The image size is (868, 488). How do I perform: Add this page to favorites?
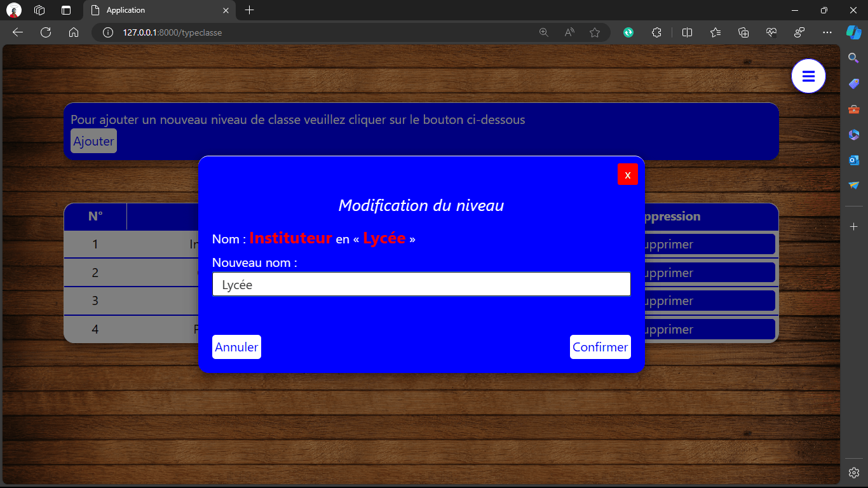(x=595, y=32)
